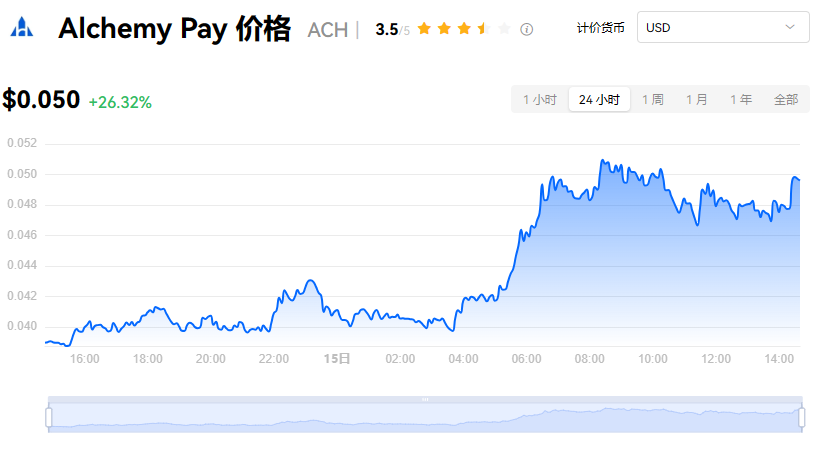Click the 计价货币 label
The height and width of the screenshot is (450, 817).
pyautogui.click(x=600, y=28)
